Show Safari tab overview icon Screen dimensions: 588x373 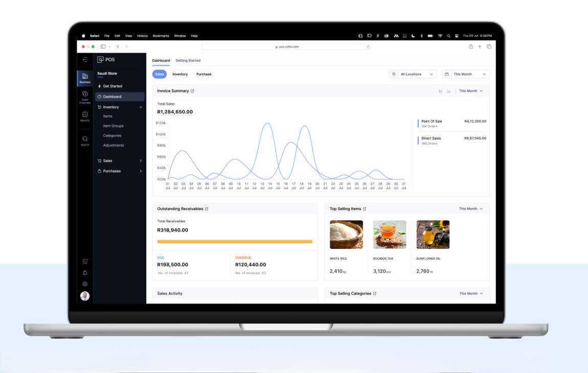pyautogui.click(x=489, y=46)
